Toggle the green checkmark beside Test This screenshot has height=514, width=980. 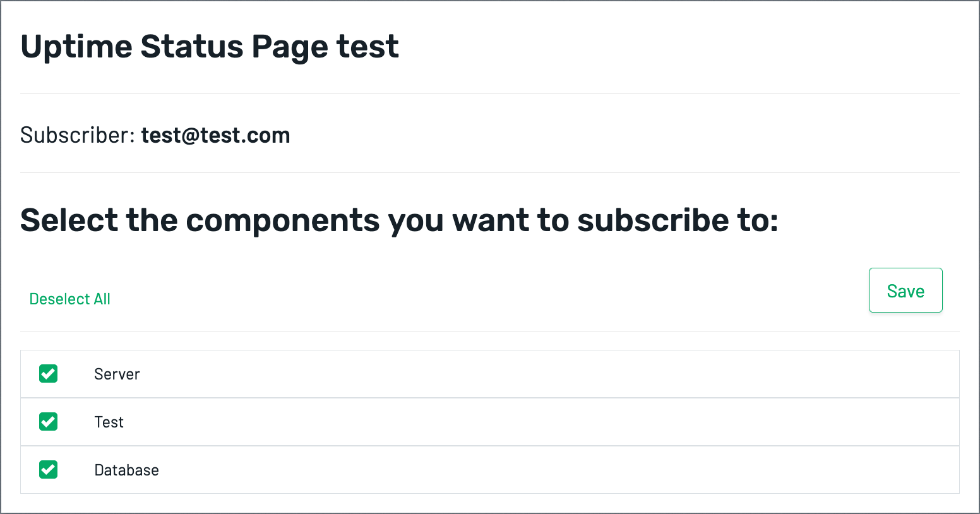click(49, 422)
